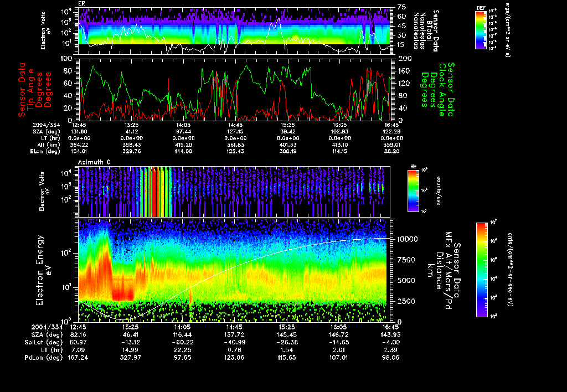Select the 'ER' panel title
The width and height of the screenshot is (567, 392).
pos(82,3)
